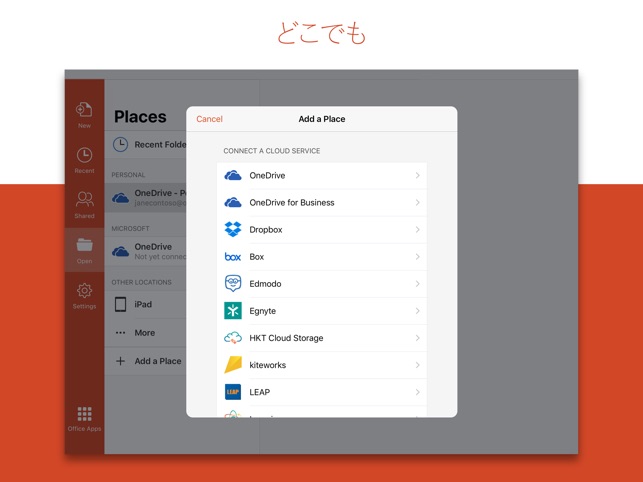Open Settings gear in sidebar
The height and width of the screenshot is (482, 643).
point(84,290)
